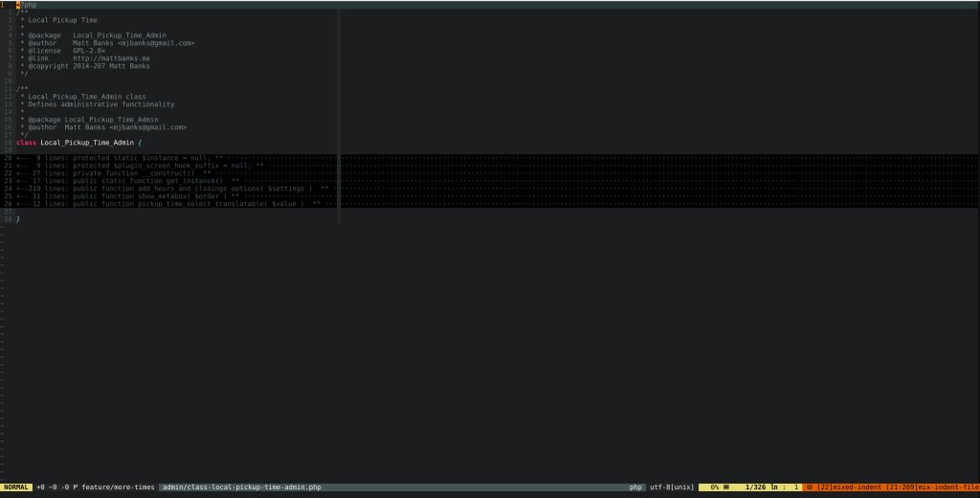Click the warning icon before mixed-indent
Screen dimensions: 980x498
click(x=810, y=487)
